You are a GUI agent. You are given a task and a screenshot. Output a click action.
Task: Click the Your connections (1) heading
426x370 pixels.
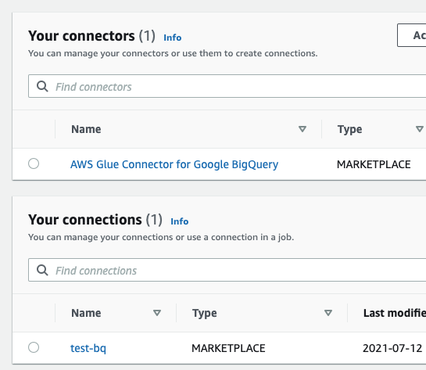[95, 220]
